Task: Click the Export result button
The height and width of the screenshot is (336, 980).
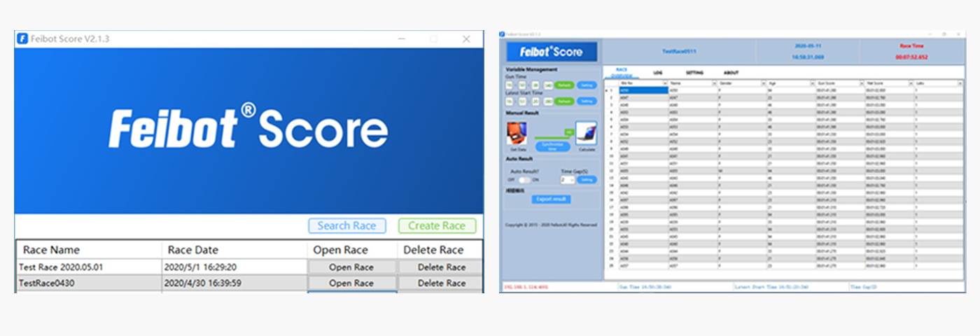Action: pyautogui.click(x=551, y=199)
